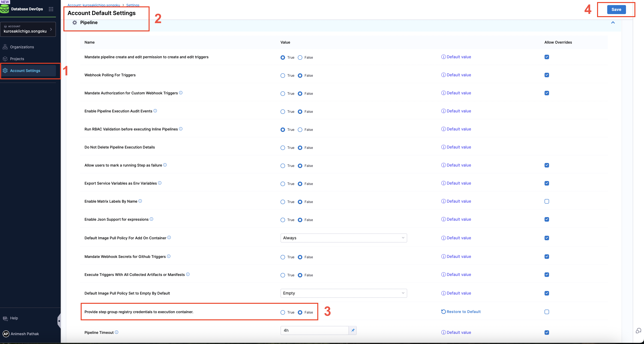Click the pin icon beside Pipeline Timeout
Viewport: 644px width, 344px height.
pos(353,330)
